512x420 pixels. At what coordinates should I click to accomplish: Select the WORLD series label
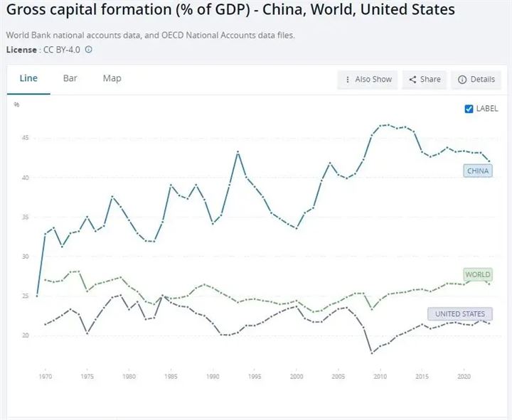(x=477, y=275)
